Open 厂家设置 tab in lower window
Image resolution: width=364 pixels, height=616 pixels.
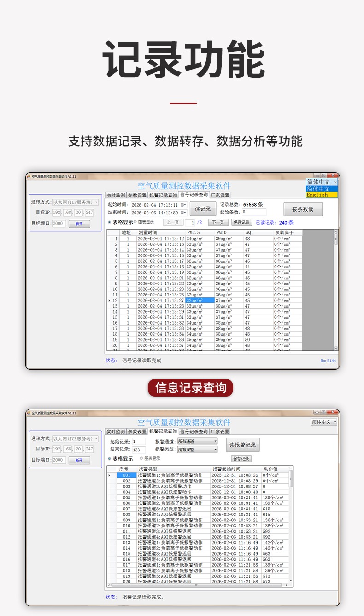click(220, 432)
